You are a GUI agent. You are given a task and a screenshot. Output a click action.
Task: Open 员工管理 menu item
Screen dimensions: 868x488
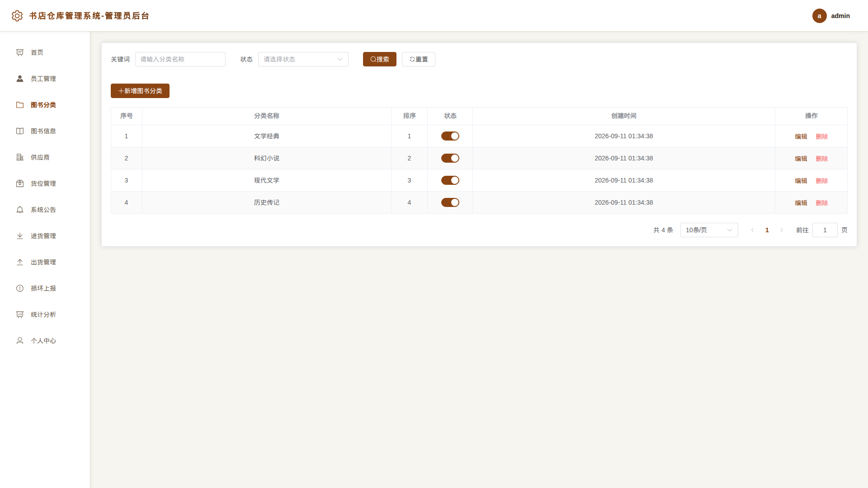pyautogui.click(x=45, y=79)
